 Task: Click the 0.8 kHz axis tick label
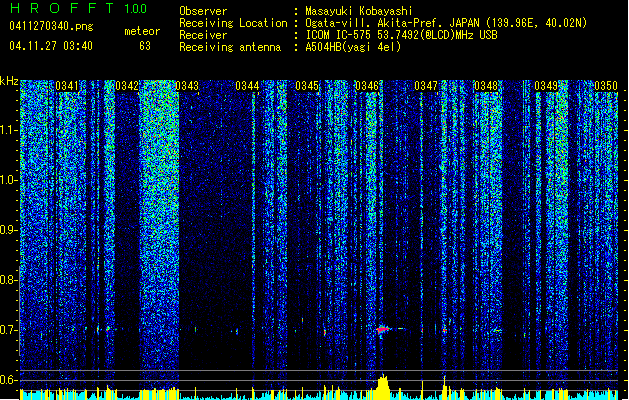[x=9, y=280]
